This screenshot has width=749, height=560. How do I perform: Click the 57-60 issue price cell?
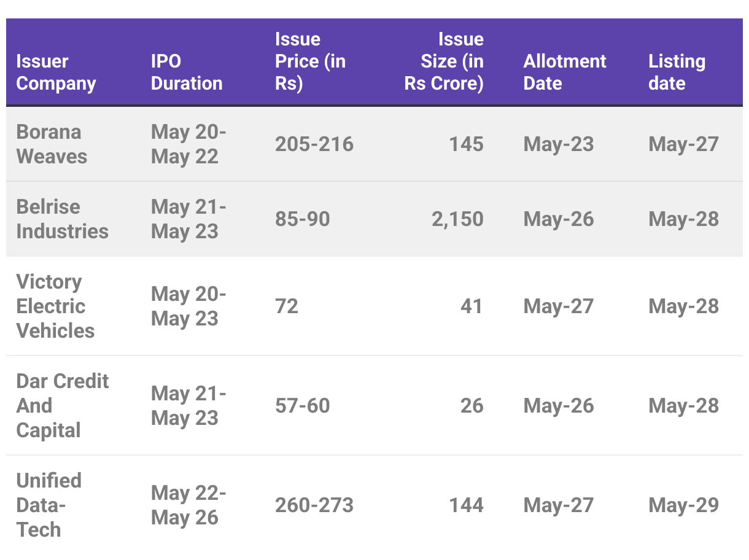coord(302,406)
